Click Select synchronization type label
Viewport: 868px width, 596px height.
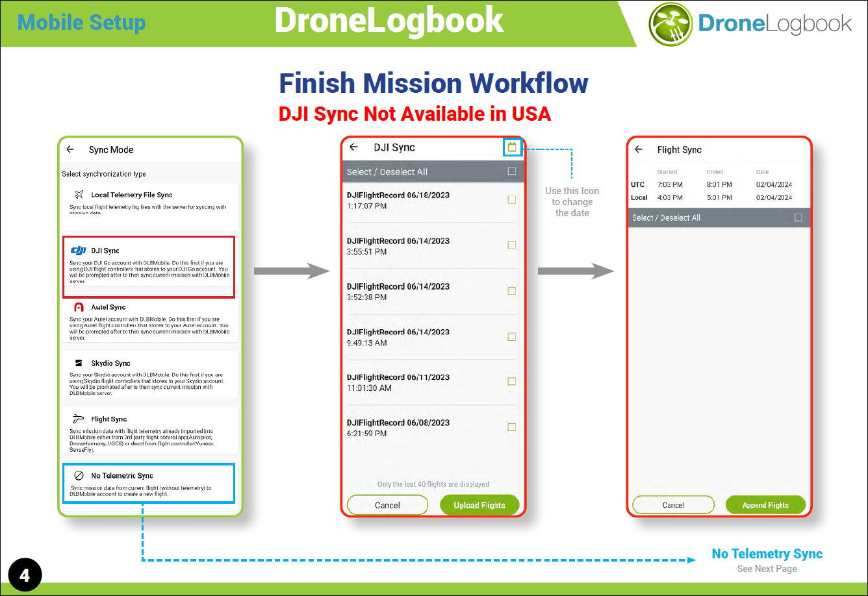[104, 174]
